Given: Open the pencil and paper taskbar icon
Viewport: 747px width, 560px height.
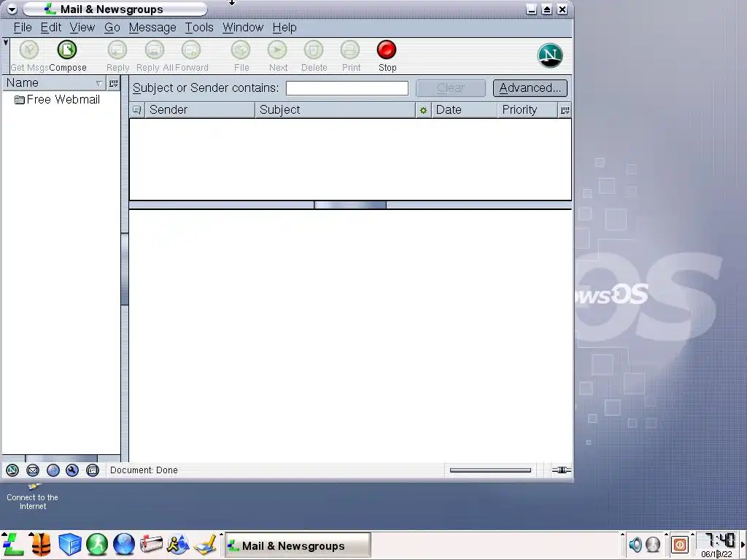Looking at the screenshot, I should pyautogui.click(x=205, y=545).
